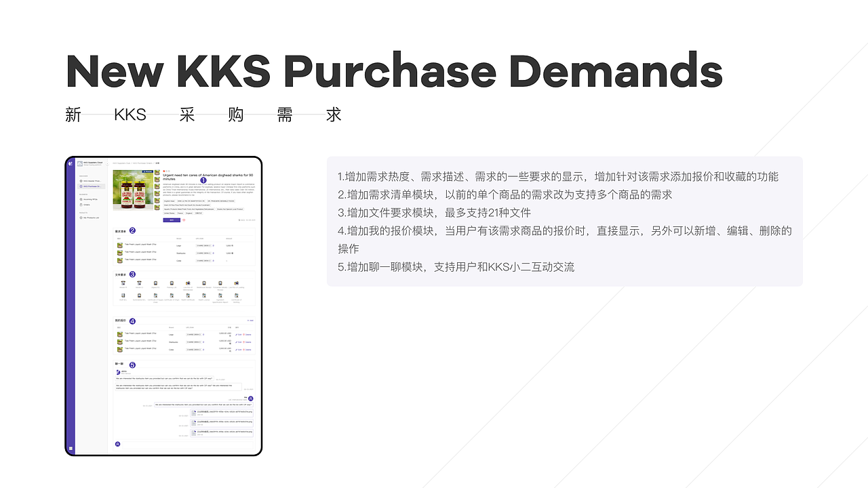Click the France tag

(180, 213)
